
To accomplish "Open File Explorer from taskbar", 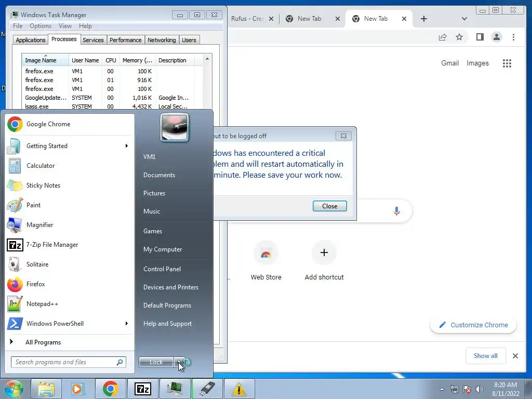I will click(46, 389).
